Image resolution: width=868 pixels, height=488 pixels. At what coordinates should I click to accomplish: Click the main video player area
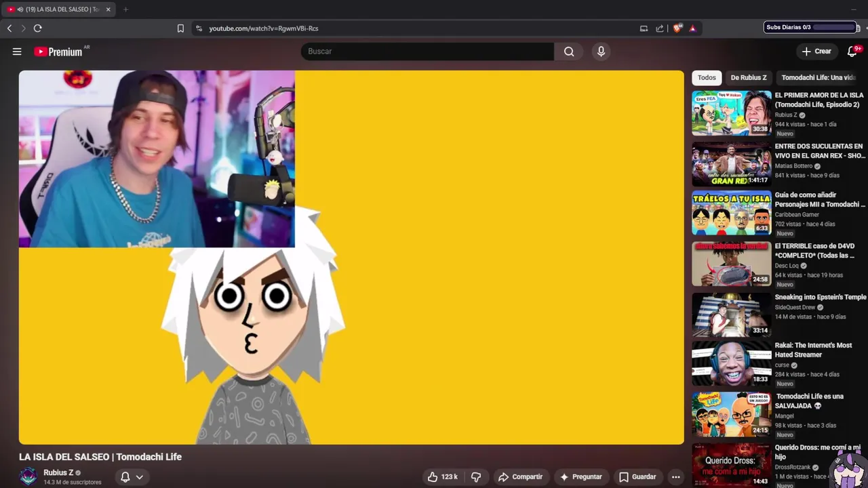click(x=351, y=258)
